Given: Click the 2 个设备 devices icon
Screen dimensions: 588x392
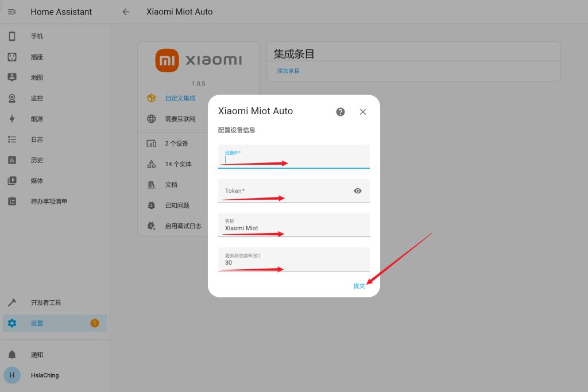Looking at the screenshot, I should click(x=152, y=143).
